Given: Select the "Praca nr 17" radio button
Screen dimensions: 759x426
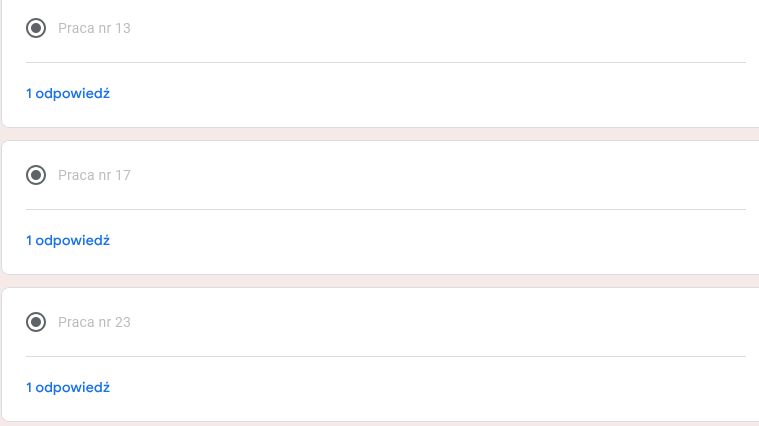Looking at the screenshot, I should click(36, 175).
